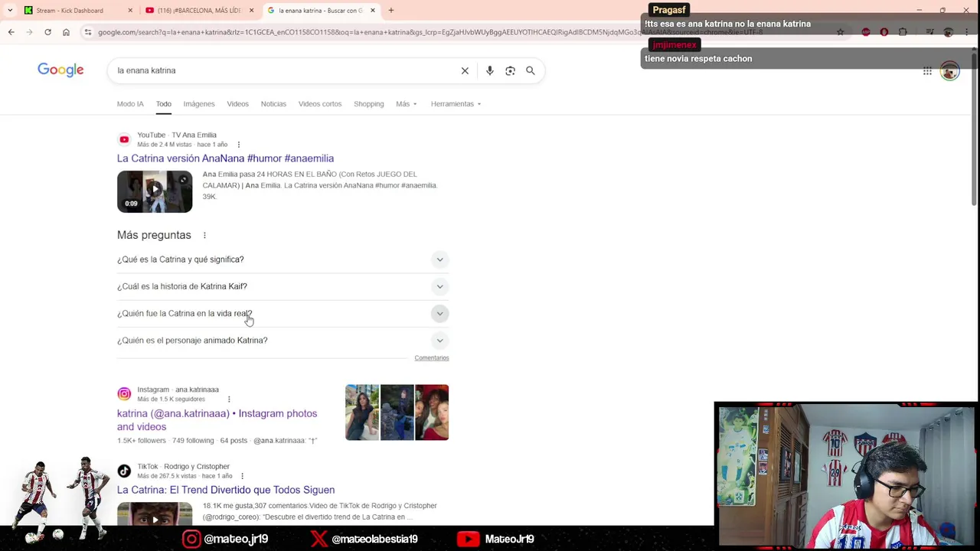Start voice search with microphone icon
This screenshot has height=551, width=980.
(490, 70)
